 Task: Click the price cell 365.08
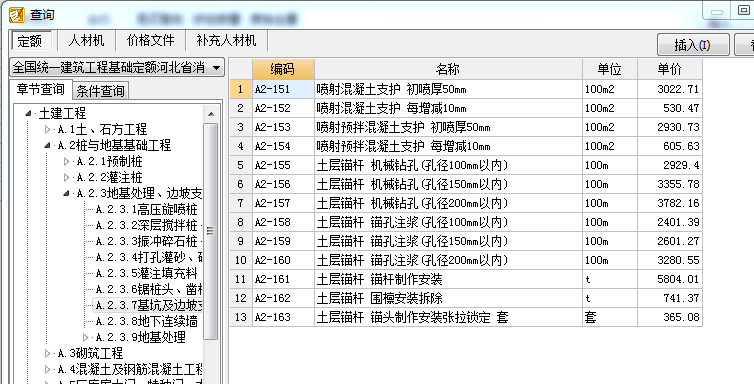click(669, 317)
